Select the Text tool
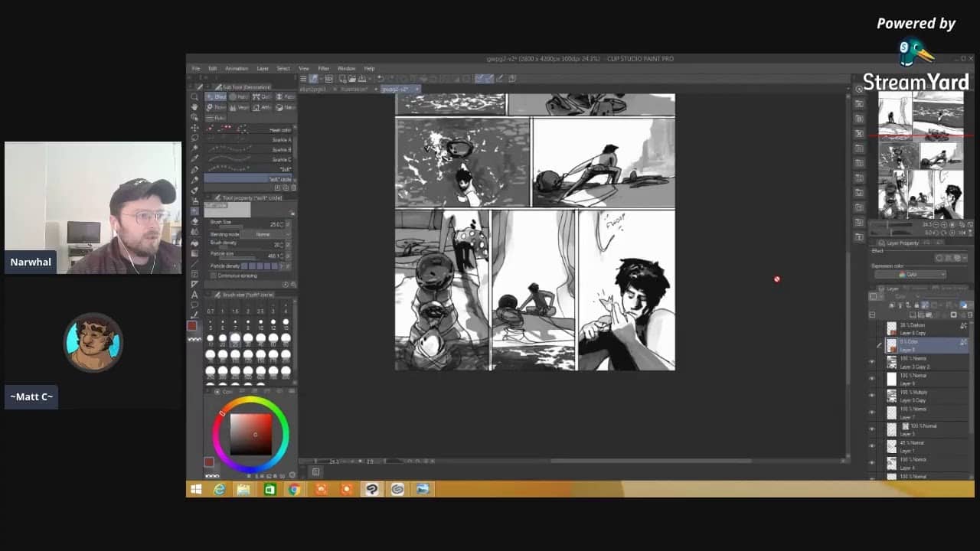Screen dimensions: 980x551 click(194, 295)
